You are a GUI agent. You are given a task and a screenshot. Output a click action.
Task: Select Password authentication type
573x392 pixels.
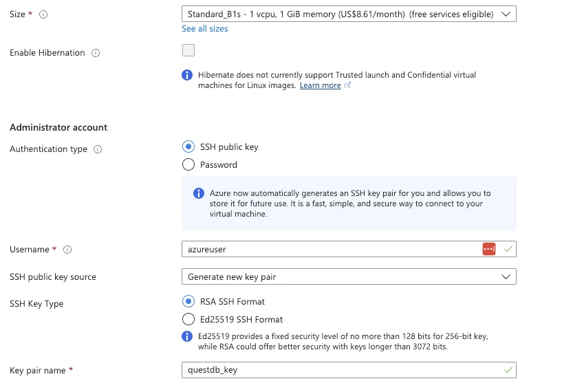[x=188, y=164]
